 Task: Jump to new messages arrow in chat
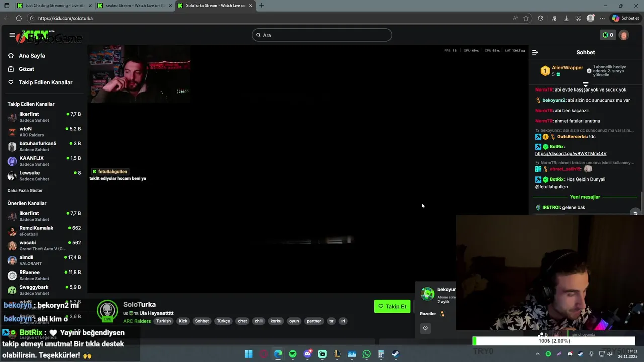click(x=635, y=213)
